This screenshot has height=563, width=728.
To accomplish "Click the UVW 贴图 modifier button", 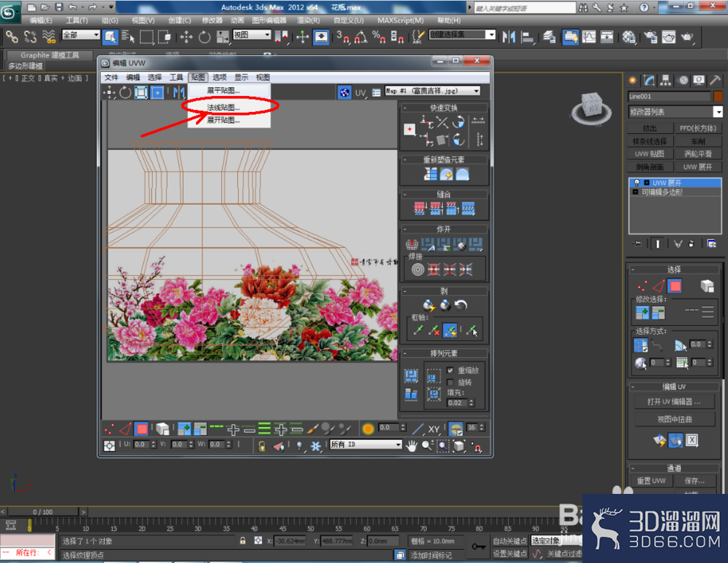I will [649, 154].
